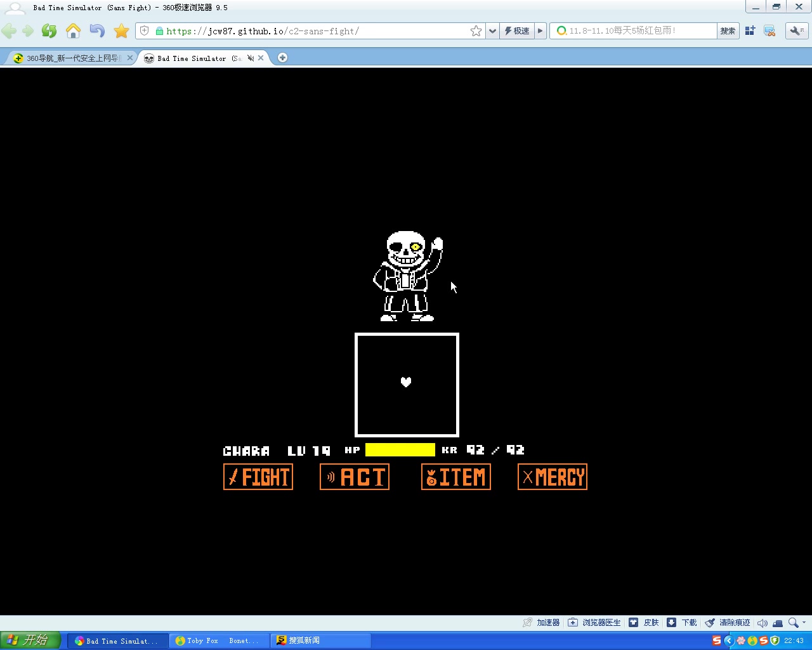This screenshot has width=812, height=650.
Task: Click the FIGHT button
Action: coord(258,477)
